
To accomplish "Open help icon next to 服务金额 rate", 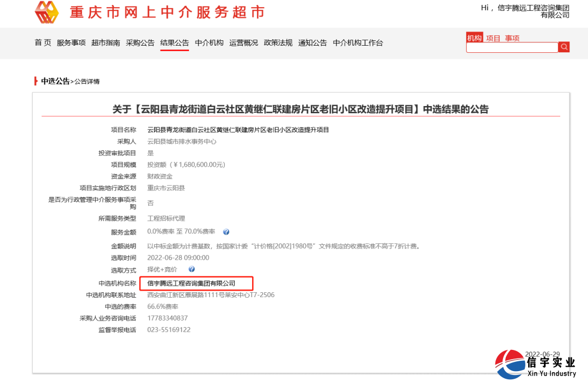I will point(226,231).
